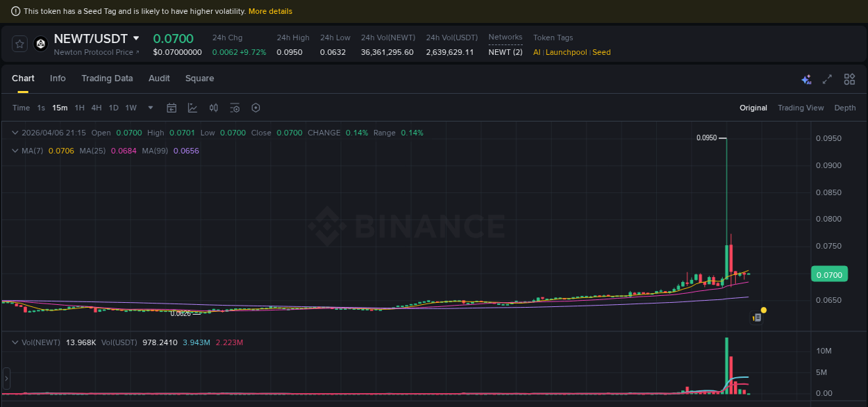This screenshot has width=868, height=407.
Task: Click the small document event icon on chart
Action: pyautogui.click(x=758, y=317)
